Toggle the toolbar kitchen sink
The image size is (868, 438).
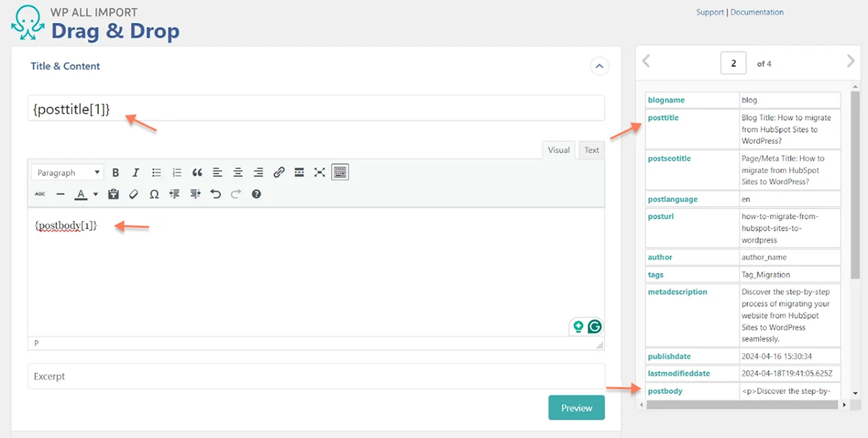[x=340, y=172]
